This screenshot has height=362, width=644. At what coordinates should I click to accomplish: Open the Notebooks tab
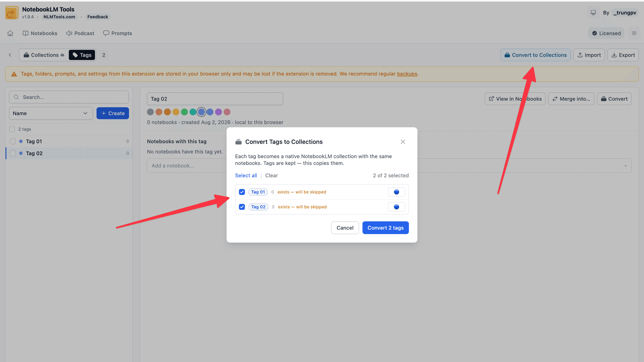tap(40, 33)
